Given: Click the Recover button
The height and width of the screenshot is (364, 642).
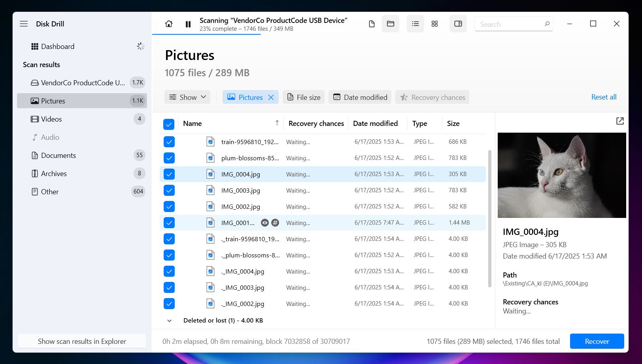Looking at the screenshot, I should pyautogui.click(x=597, y=341).
